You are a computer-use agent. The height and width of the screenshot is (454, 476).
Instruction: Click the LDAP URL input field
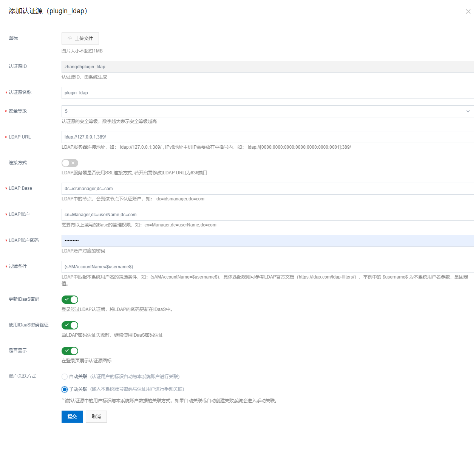click(x=267, y=137)
